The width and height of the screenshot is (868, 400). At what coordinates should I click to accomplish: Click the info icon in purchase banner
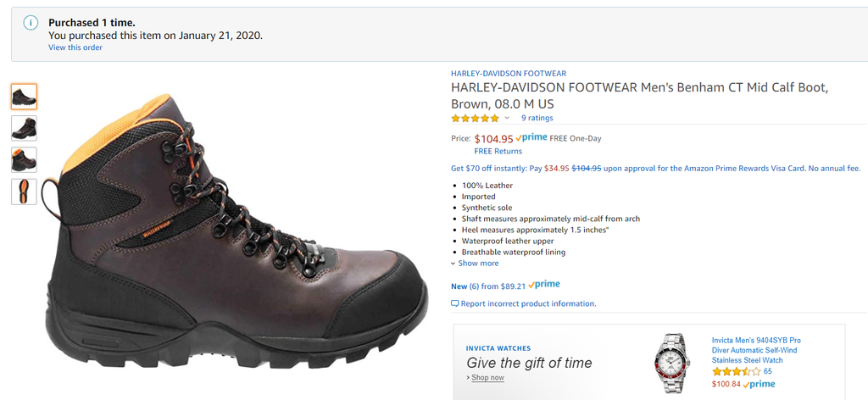pos(31,23)
